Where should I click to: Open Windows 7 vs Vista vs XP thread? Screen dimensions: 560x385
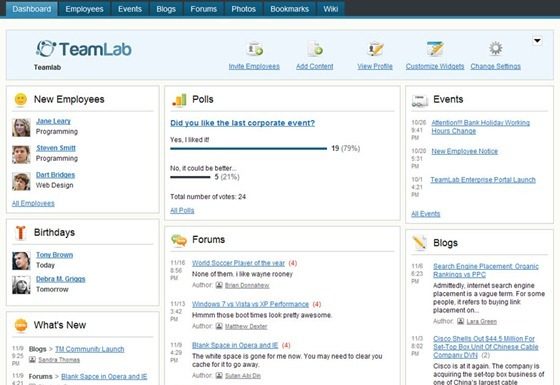click(x=250, y=304)
